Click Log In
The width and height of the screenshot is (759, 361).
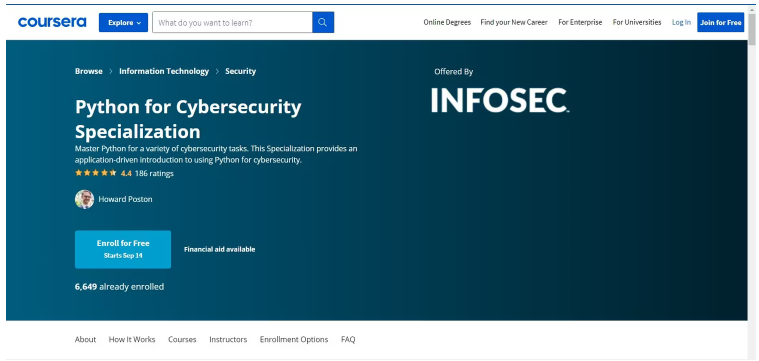coord(681,22)
